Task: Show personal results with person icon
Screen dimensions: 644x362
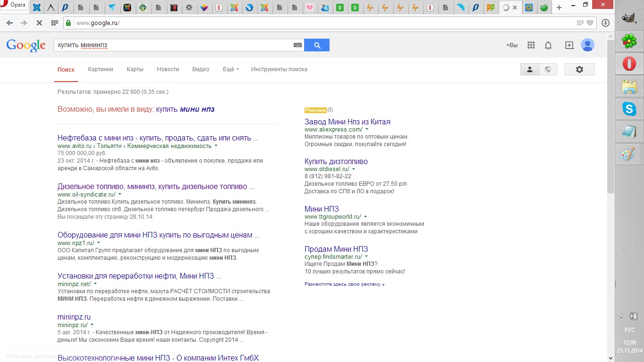Action: [x=529, y=69]
